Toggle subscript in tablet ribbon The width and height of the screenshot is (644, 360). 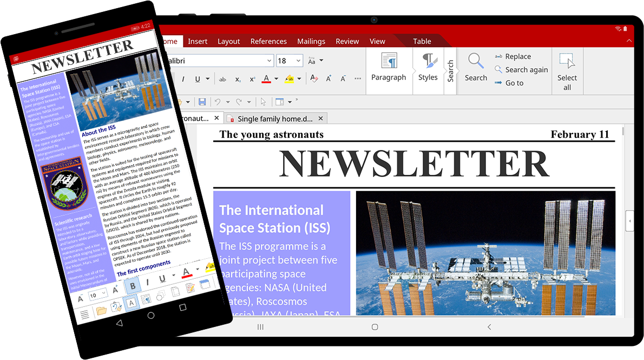tap(238, 79)
